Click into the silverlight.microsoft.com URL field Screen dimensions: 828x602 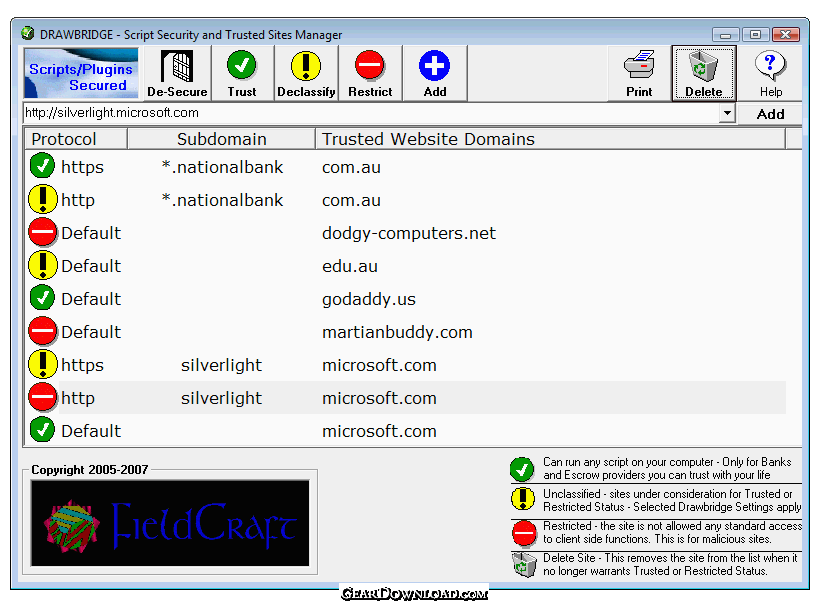click(x=371, y=113)
